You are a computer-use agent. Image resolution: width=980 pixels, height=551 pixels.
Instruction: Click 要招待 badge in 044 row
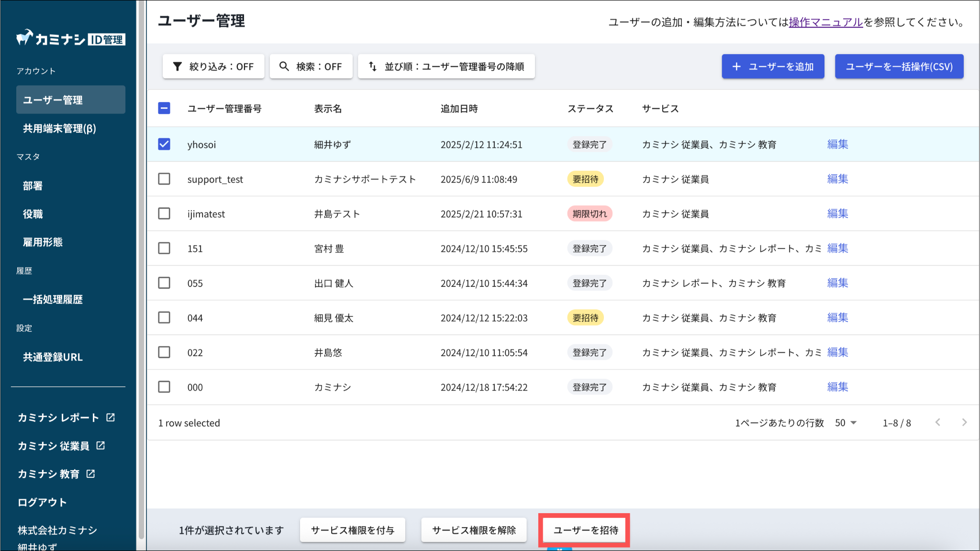point(585,318)
